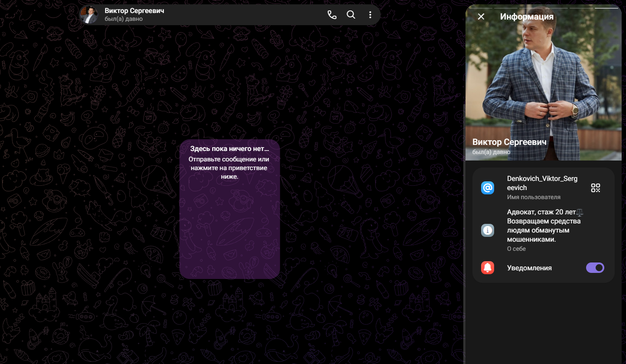Click the blue @ username icon
Screen dimensions: 626x364
click(488, 188)
